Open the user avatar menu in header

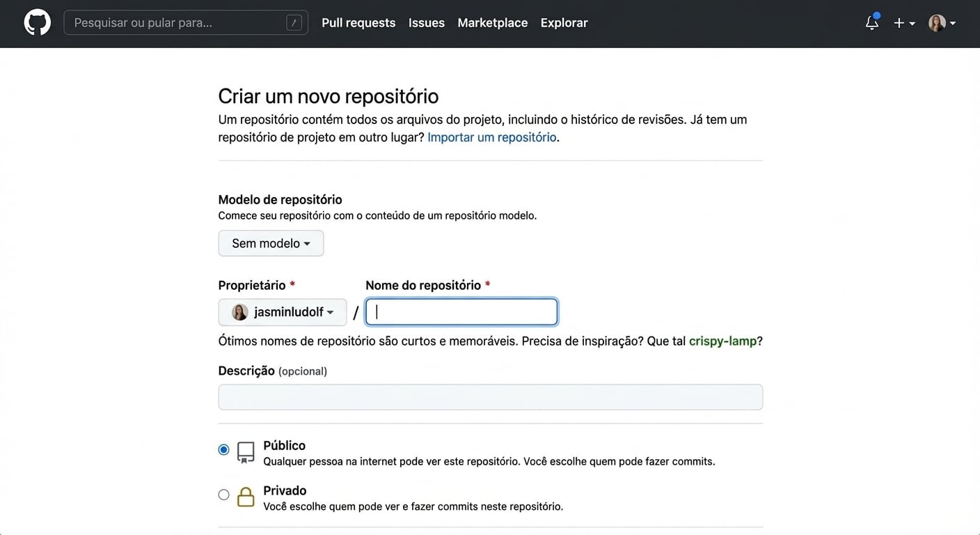942,23
